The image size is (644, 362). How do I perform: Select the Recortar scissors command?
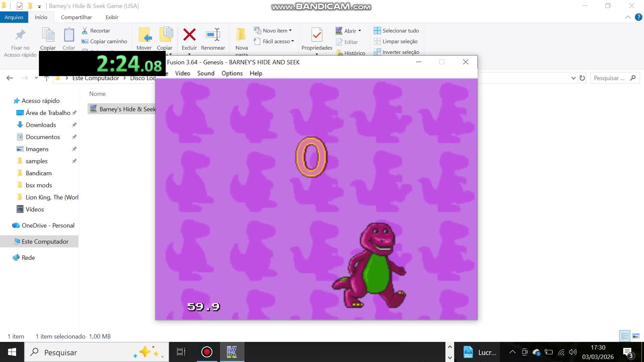96,31
